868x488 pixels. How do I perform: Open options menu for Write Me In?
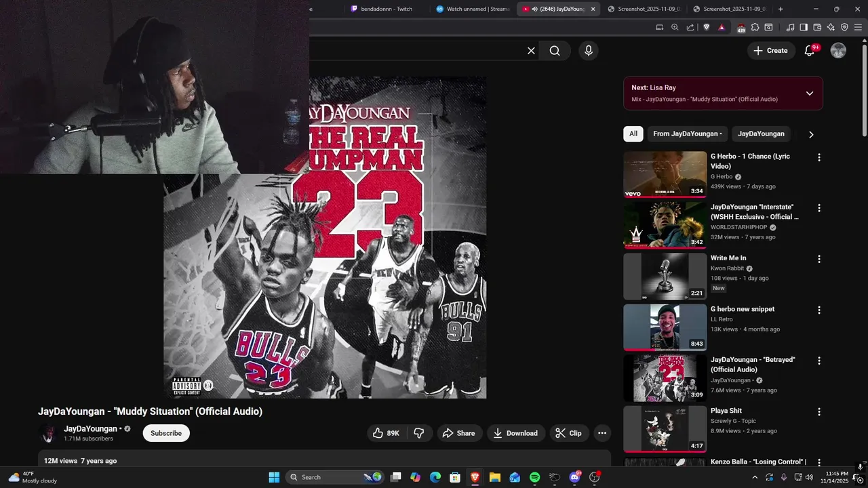click(x=818, y=259)
